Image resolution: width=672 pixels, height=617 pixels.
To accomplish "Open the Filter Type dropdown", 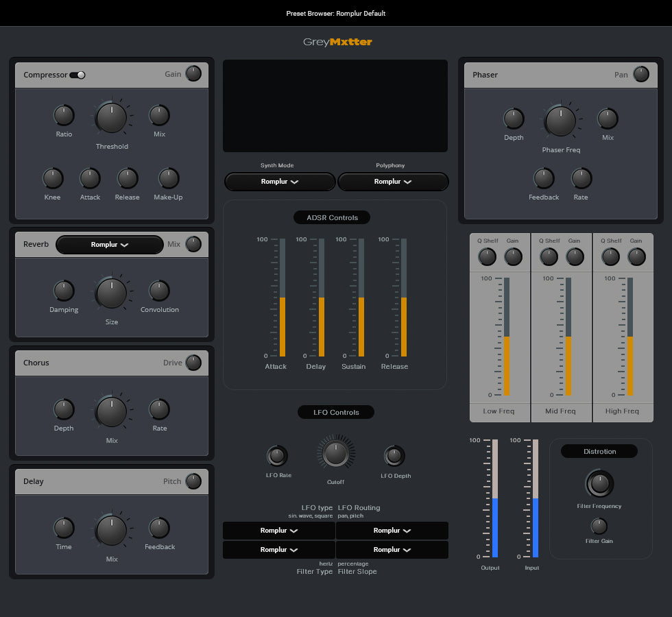I will pos(279,550).
